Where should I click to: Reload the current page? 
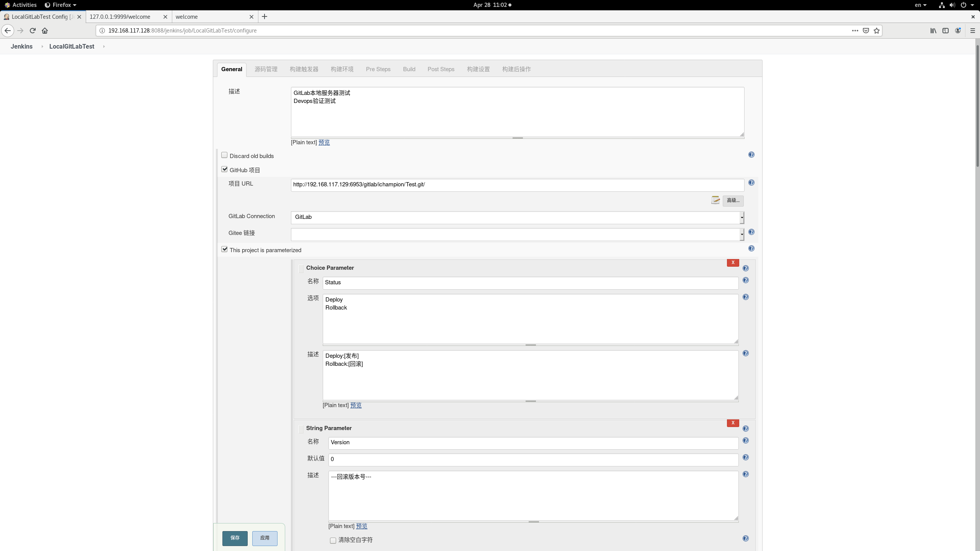33,31
